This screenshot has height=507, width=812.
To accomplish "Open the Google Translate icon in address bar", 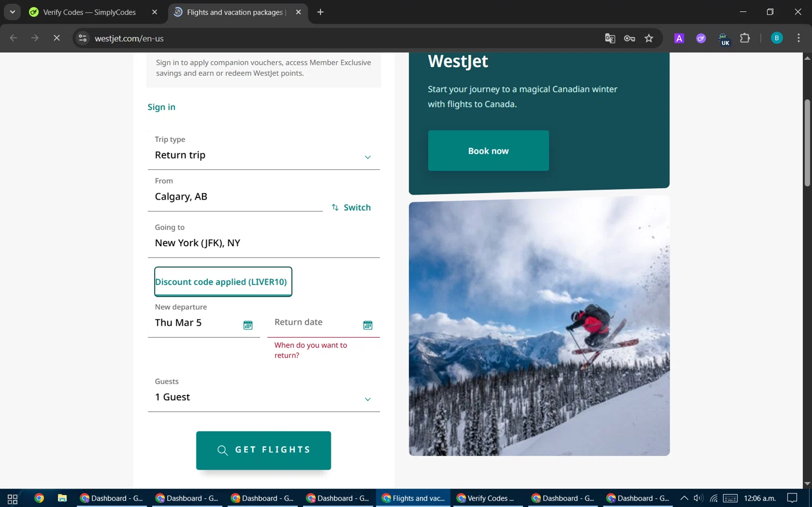I will (x=610, y=38).
